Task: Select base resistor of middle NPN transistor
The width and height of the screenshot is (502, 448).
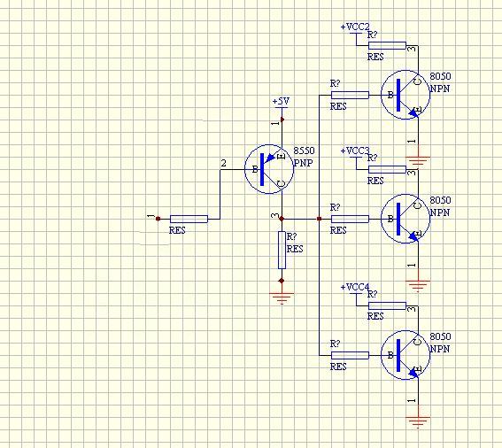Action: click(350, 219)
